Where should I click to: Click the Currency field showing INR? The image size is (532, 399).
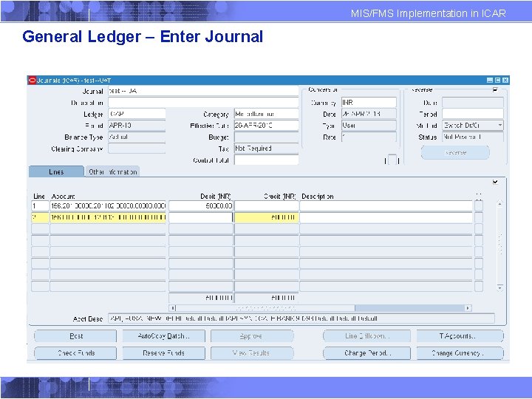(369, 103)
